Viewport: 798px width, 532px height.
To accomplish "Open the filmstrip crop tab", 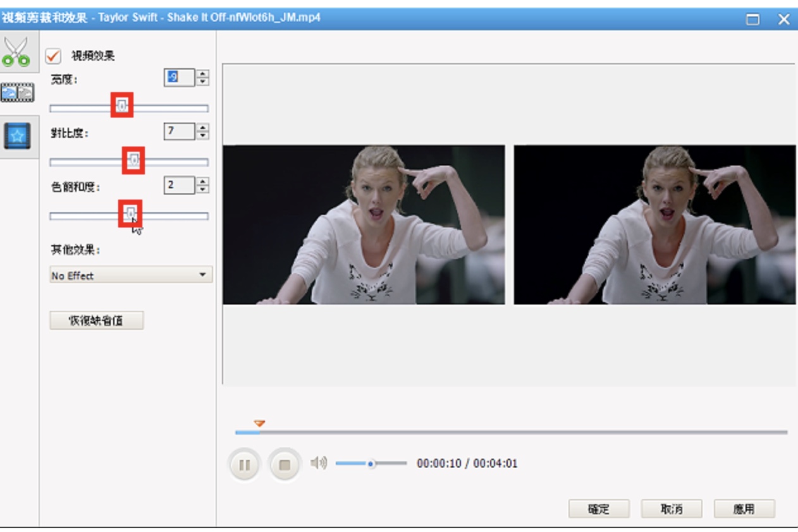I will coord(17,93).
